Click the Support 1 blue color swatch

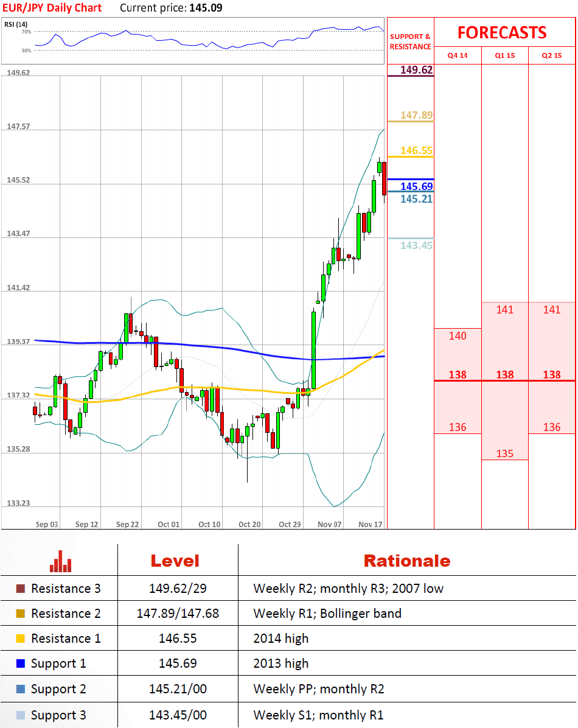21,663
